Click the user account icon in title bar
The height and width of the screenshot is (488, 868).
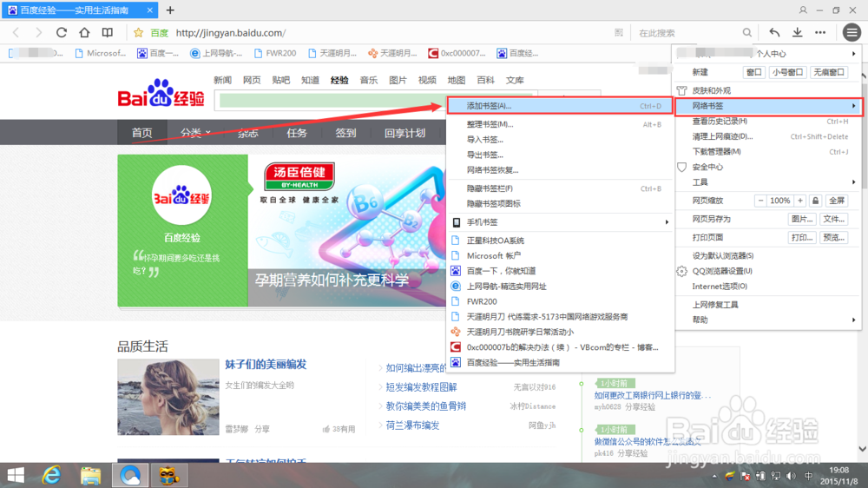tap(803, 10)
